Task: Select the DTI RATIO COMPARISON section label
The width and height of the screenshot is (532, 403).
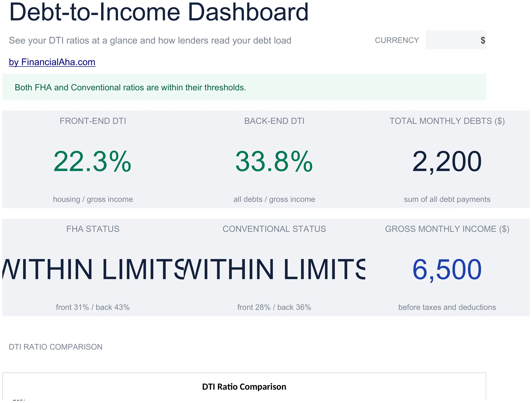Action: [x=56, y=347]
